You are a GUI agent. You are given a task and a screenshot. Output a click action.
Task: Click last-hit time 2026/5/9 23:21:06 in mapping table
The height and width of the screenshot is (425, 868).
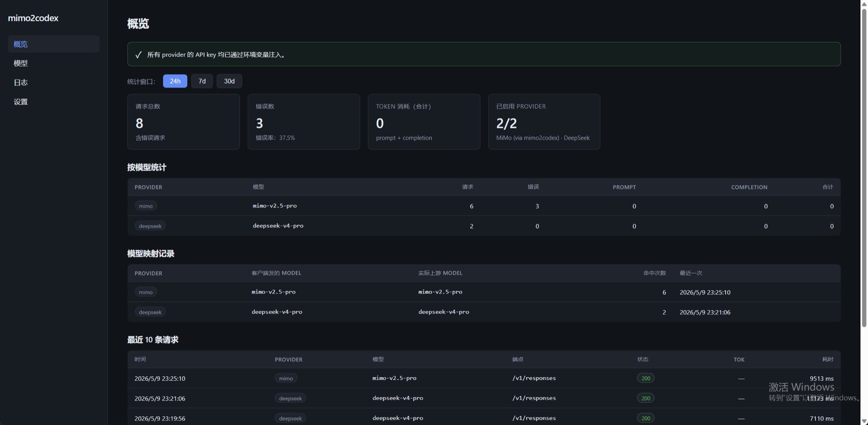coord(705,312)
